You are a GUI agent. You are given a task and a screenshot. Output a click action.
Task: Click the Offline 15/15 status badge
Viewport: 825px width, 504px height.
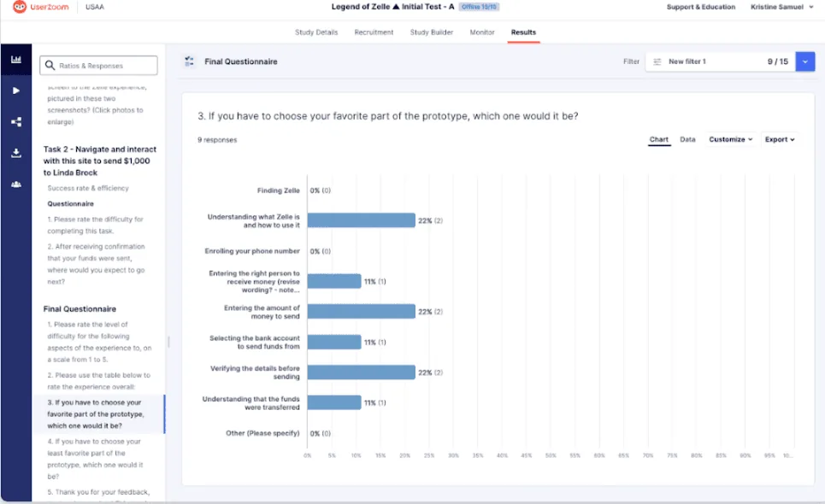(x=480, y=7)
